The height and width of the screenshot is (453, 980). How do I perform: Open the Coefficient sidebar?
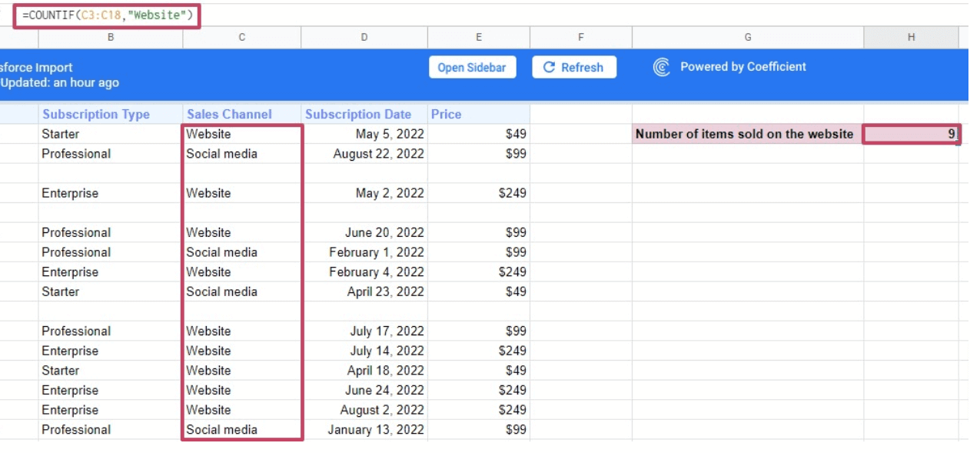pos(471,68)
